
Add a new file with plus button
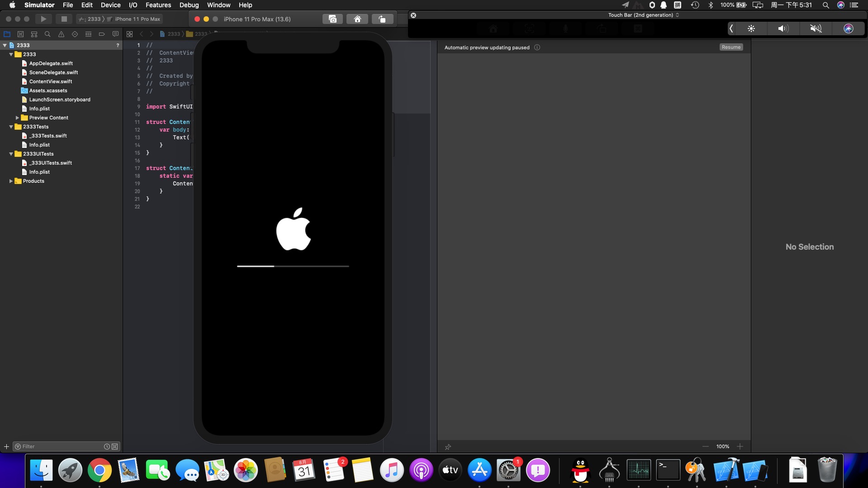click(6, 446)
